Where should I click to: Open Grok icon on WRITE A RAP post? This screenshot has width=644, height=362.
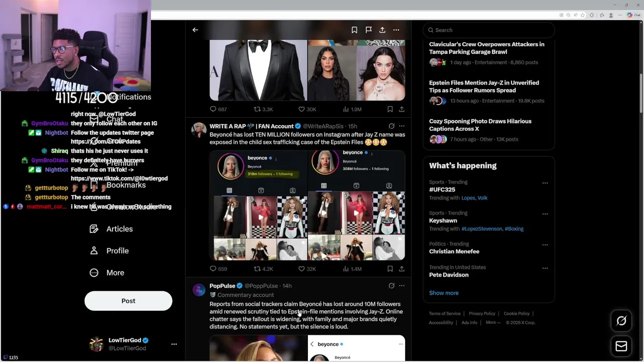391,126
